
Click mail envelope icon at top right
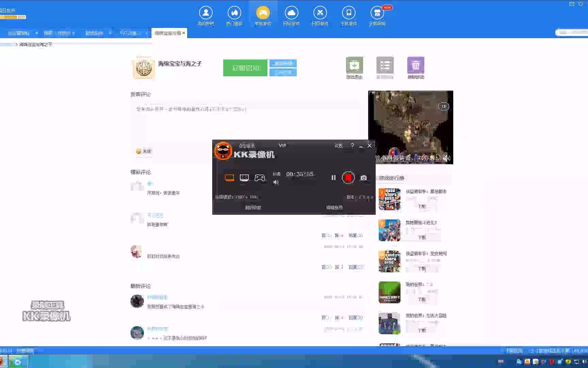tap(572, 4)
